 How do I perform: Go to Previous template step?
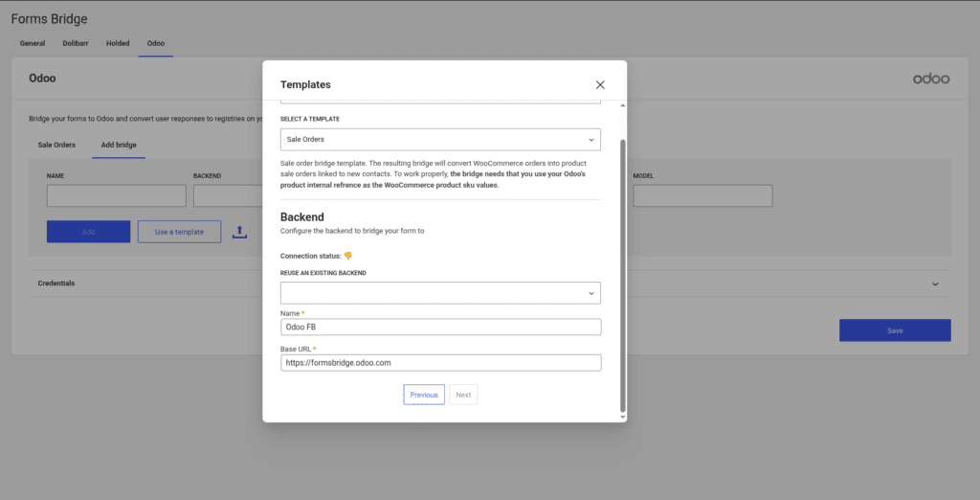[424, 395]
